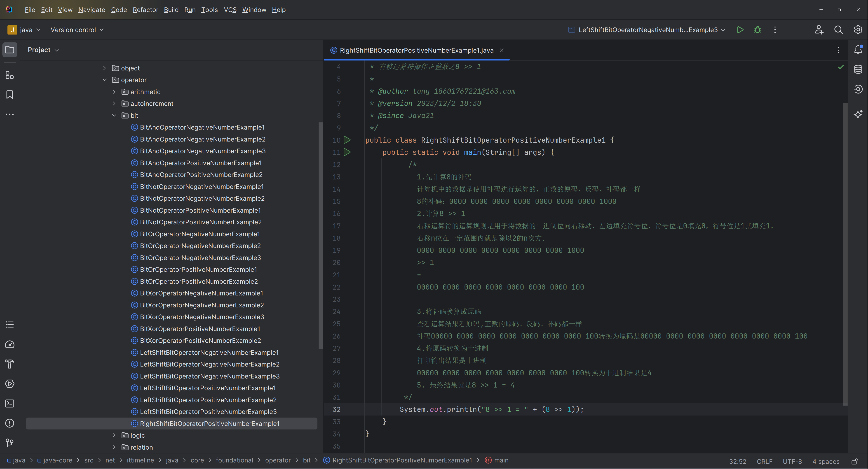The height and width of the screenshot is (469, 868).
Task: Open Search Everywhere magnifier icon
Action: point(838,30)
